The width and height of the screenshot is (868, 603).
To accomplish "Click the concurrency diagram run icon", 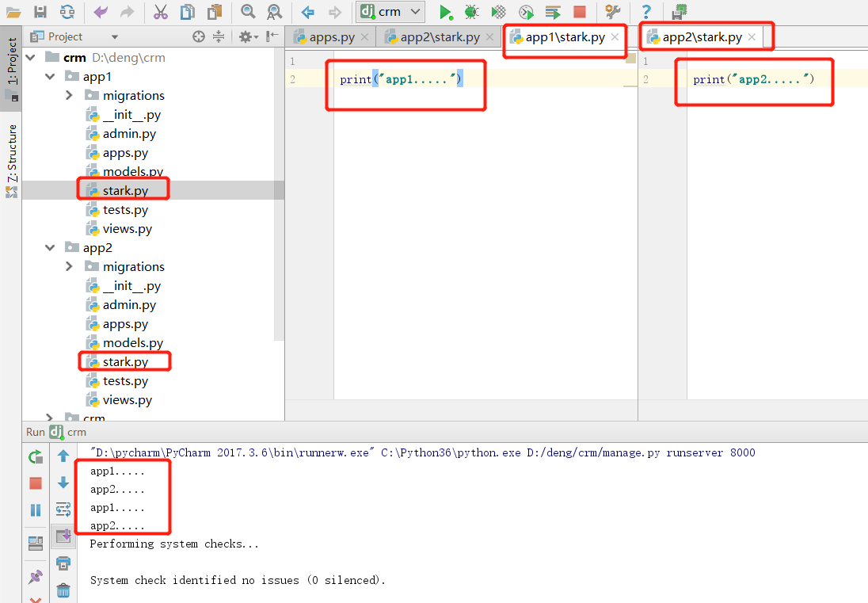I will tap(553, 12).
